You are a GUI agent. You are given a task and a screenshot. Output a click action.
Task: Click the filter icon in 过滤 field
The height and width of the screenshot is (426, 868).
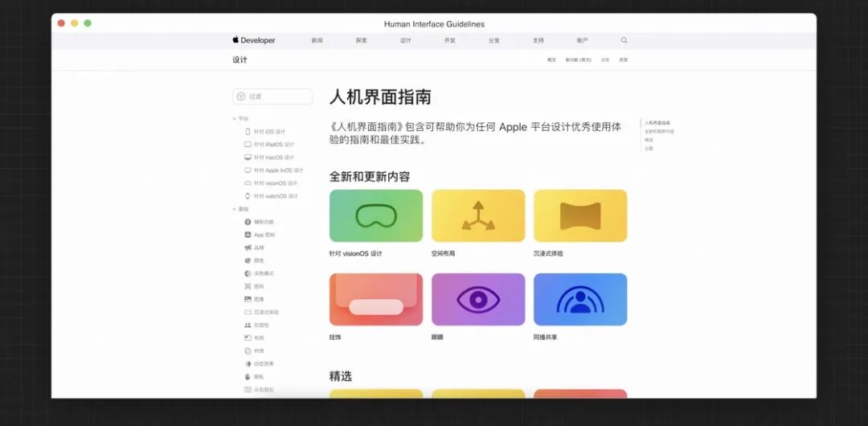[241, 96]
